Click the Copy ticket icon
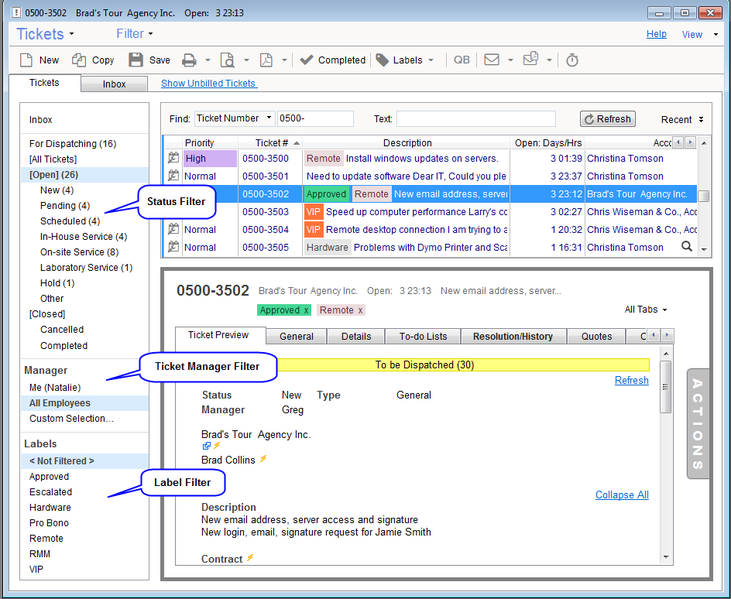The image size is (731, 599). point(80,60)
